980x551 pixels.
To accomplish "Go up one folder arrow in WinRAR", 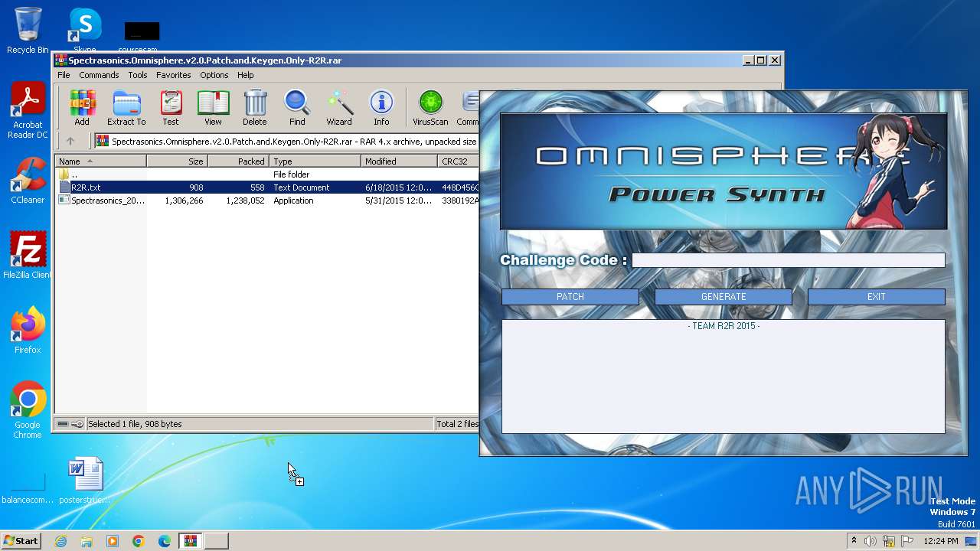I will 70,141.
